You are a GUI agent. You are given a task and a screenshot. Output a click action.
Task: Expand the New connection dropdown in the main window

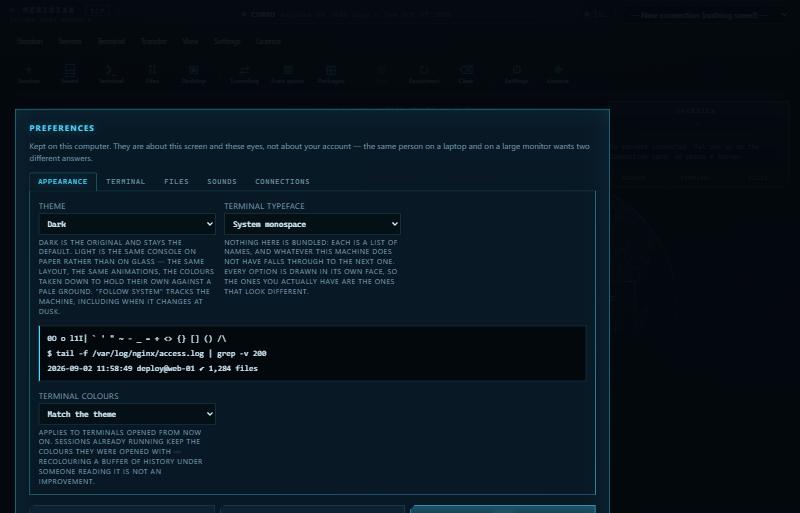coord(708,15)
